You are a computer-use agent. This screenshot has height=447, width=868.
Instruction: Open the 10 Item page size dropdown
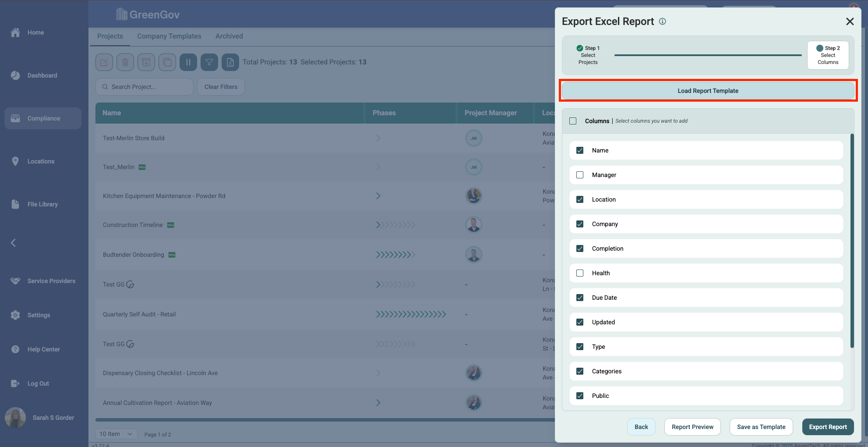tap(116, 434)
